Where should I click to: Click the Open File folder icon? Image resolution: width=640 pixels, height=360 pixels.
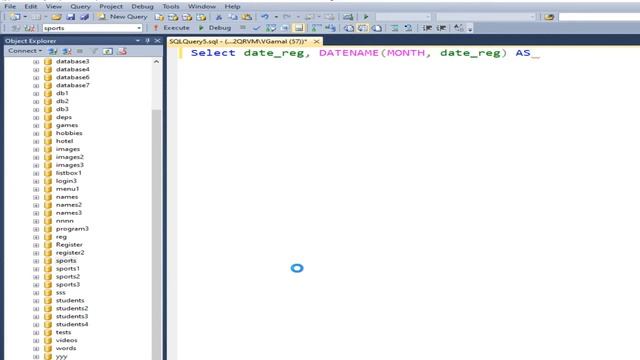coord(56,17)
